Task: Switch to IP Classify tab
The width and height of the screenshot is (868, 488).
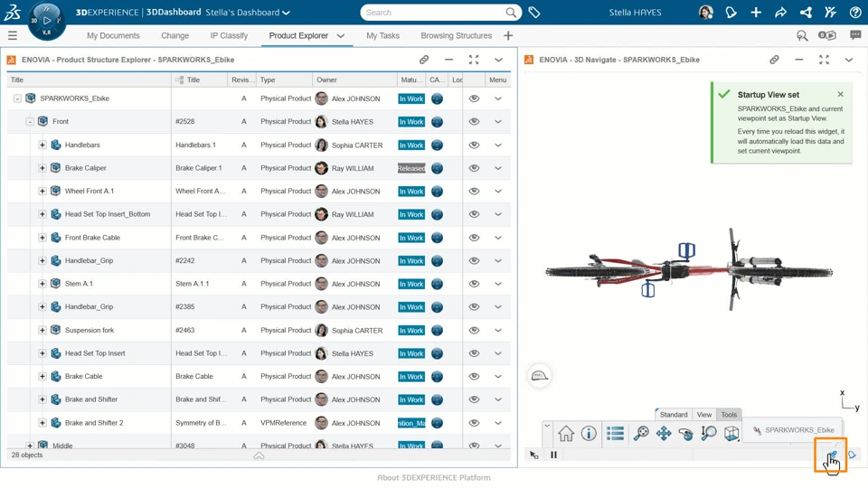Action: pyautogui.click(x=229, y=35)
